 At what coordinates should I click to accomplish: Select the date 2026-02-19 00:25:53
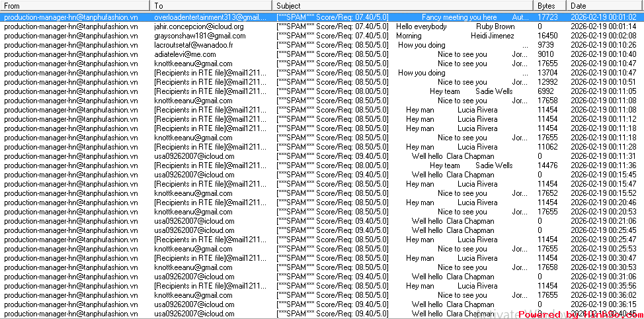[604, 249]
